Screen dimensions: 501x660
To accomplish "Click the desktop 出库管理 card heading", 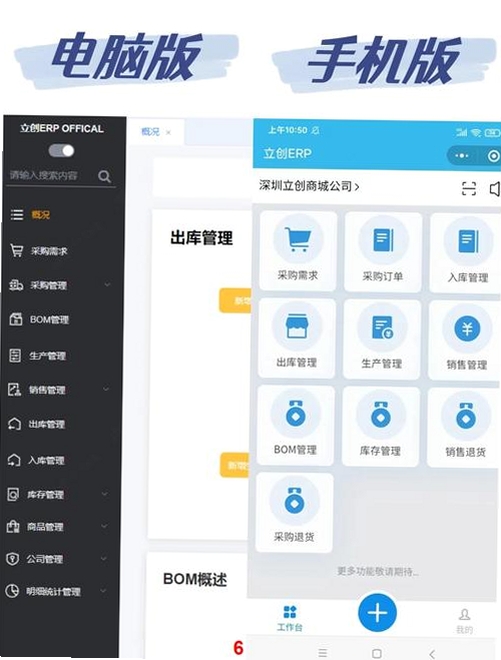I will [x=201, y=238].
